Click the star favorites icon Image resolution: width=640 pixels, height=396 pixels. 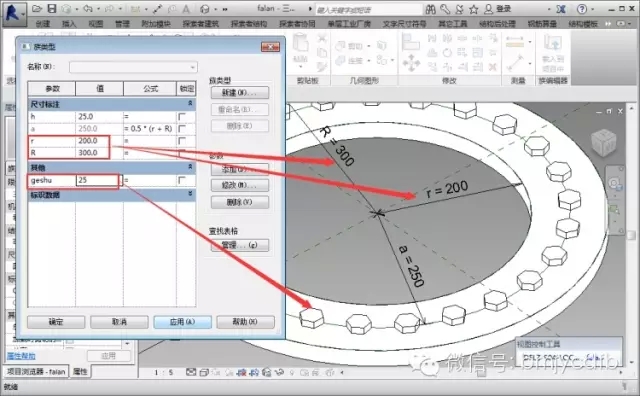coord(474,9)
